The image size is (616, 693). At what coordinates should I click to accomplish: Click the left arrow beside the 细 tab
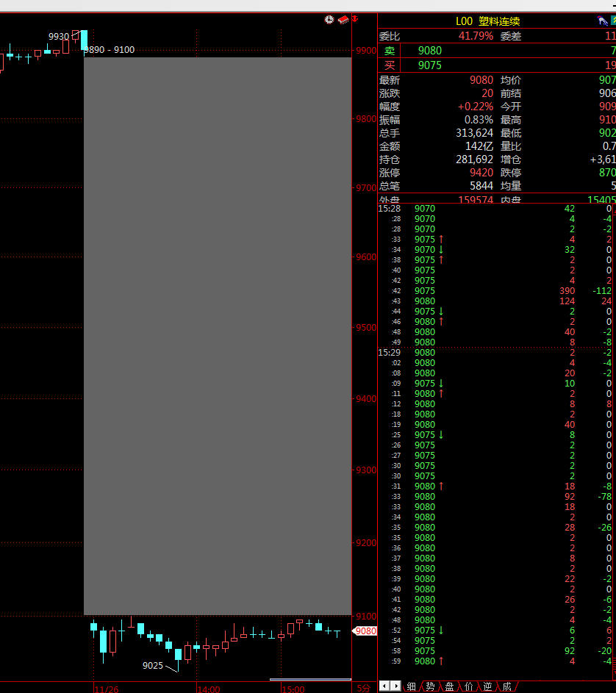click(x=384, y=686)
